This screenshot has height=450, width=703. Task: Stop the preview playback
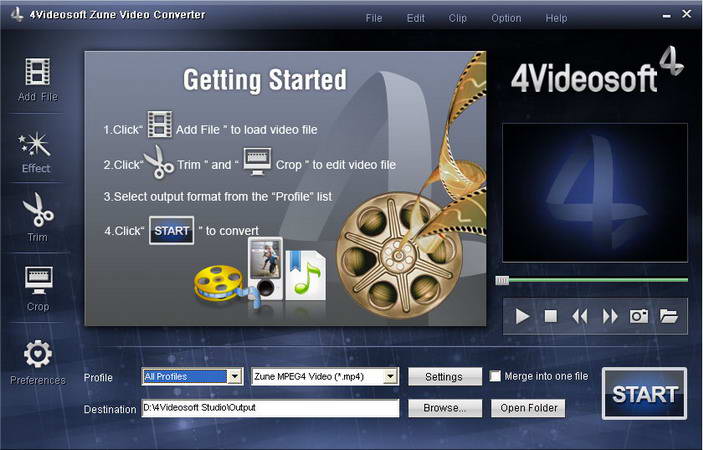pos(551,316)
